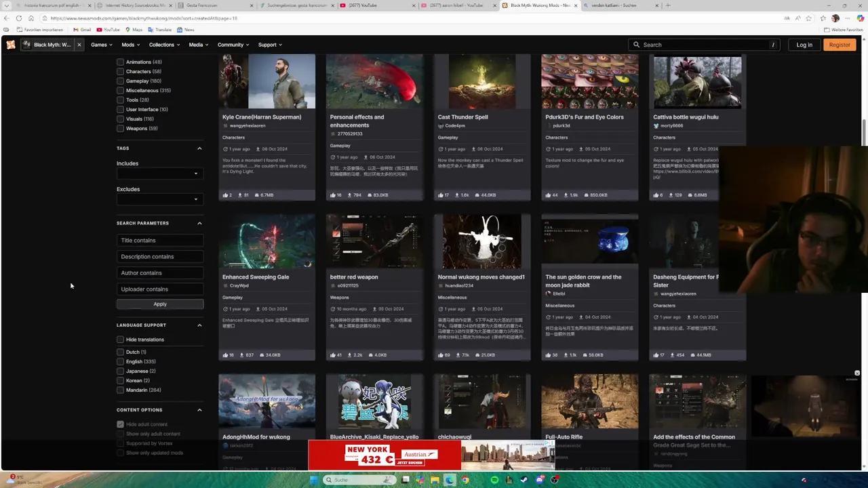Click the downloads icon on Enhanced Sweeping Gale
868x488 pixels.
pyautogui.click(x=242, y=355)
